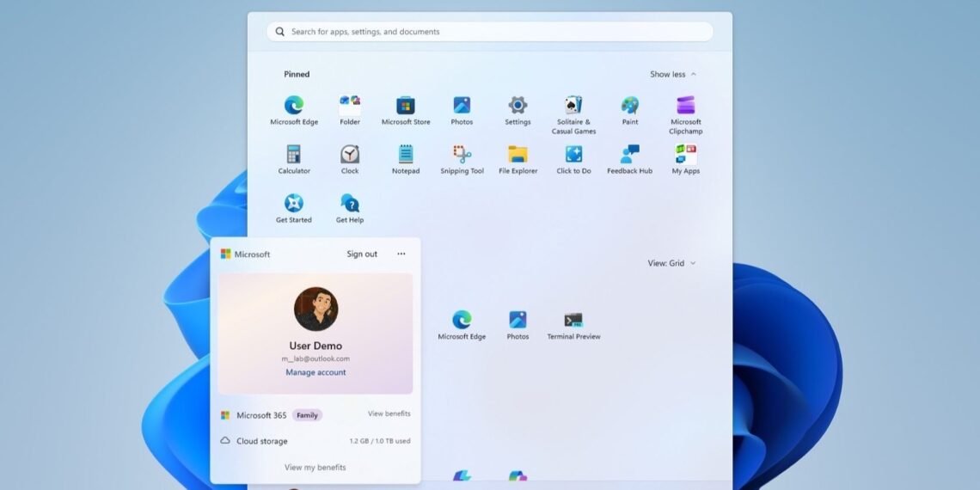Open the pinned Photos app
The height and width of the screenshot is (490, 980).
462,111
